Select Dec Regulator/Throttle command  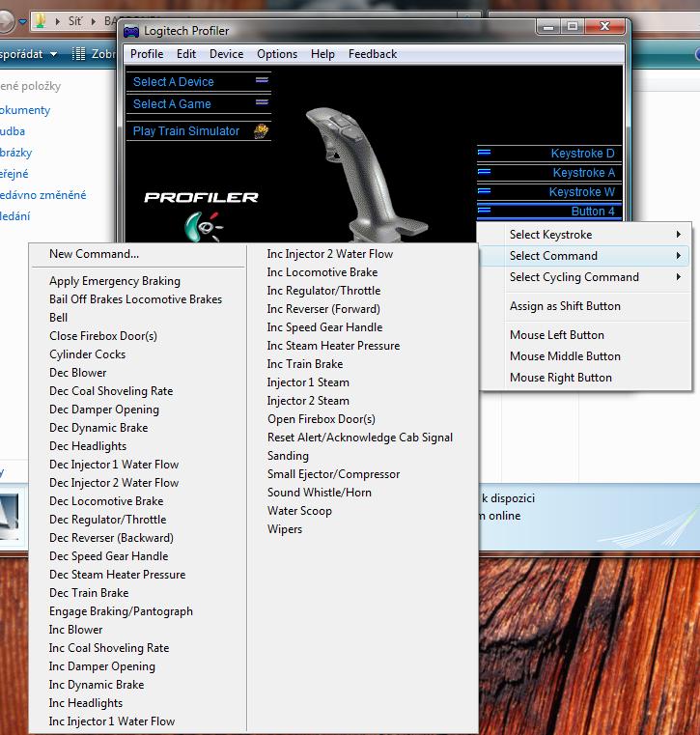(x=108, y=520)
